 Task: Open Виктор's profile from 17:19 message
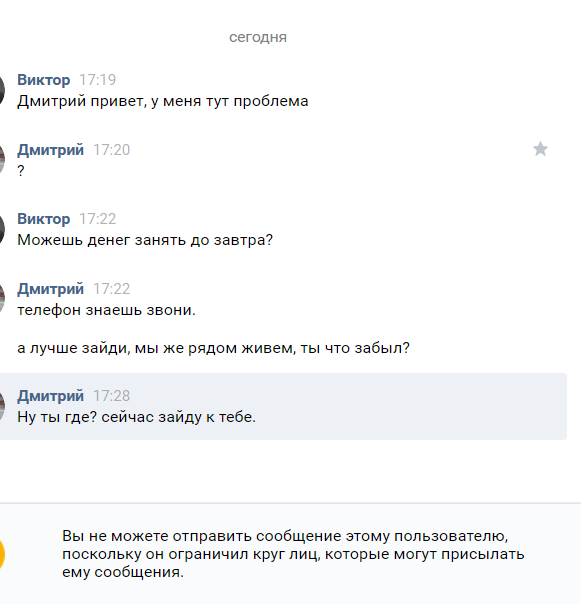44,80
